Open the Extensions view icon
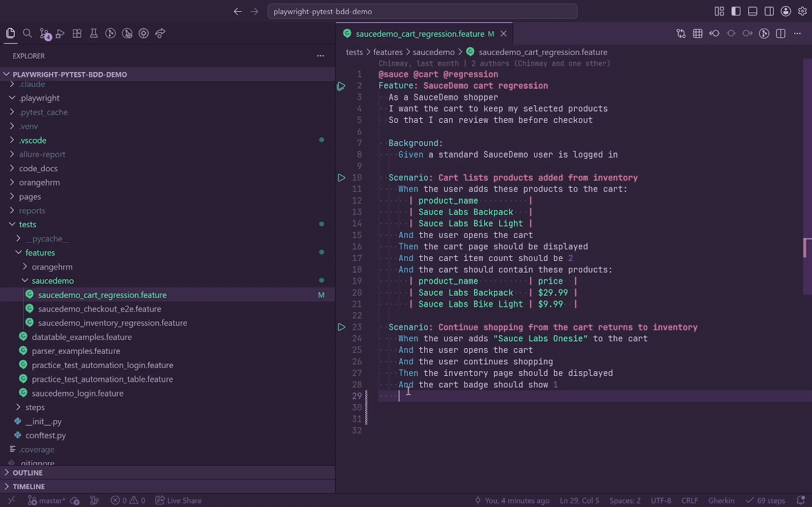Viewport: 812px width, 507px height. pos(77,33)
